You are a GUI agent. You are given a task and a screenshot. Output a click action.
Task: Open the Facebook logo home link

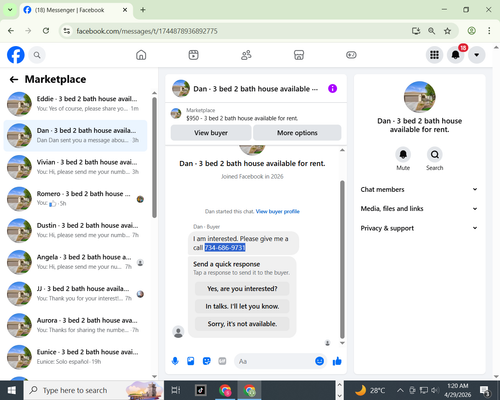point(16,55)
